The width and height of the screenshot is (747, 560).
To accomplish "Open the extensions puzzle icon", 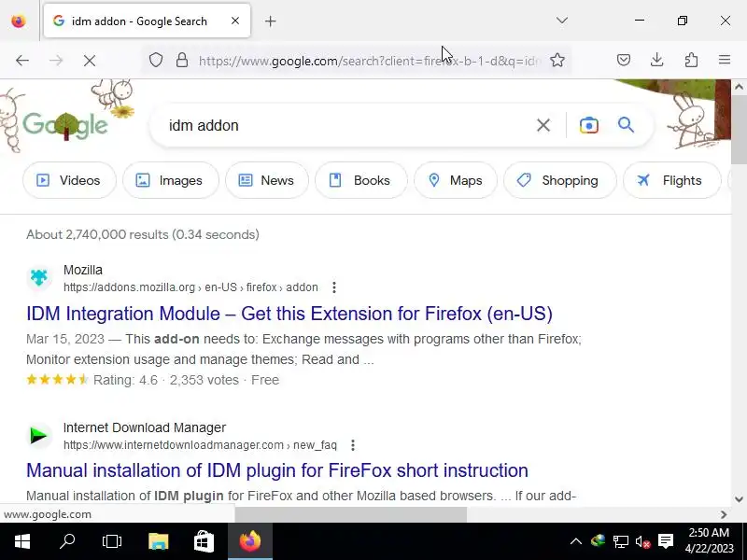I will 691,60.
